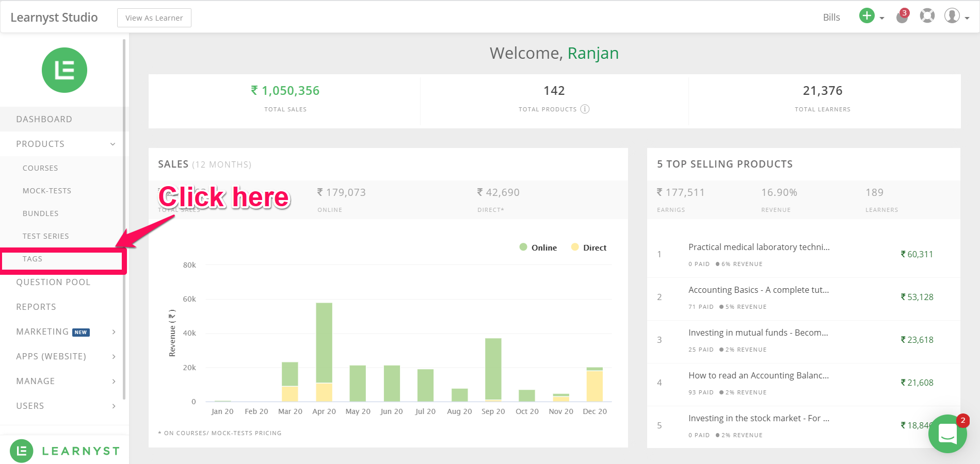Click the 142 total products figure
This screenshot has height=464, width=980.
point(554,91)
